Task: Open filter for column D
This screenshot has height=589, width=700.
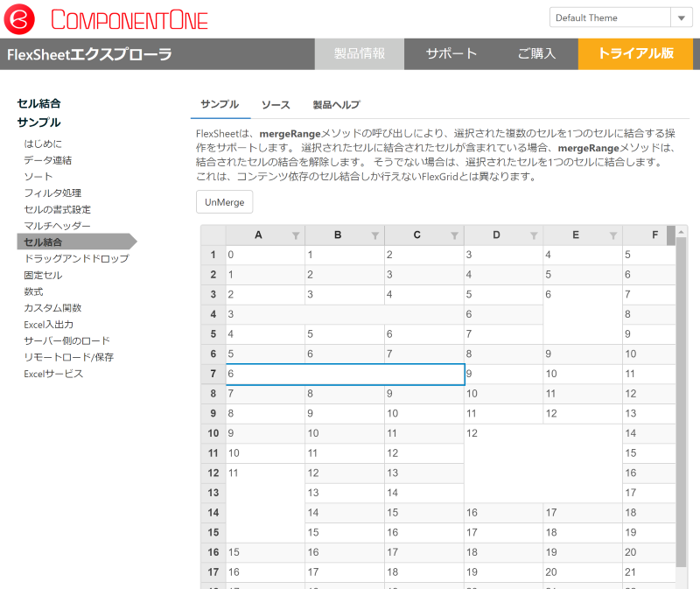Action: tap(534, 235)
